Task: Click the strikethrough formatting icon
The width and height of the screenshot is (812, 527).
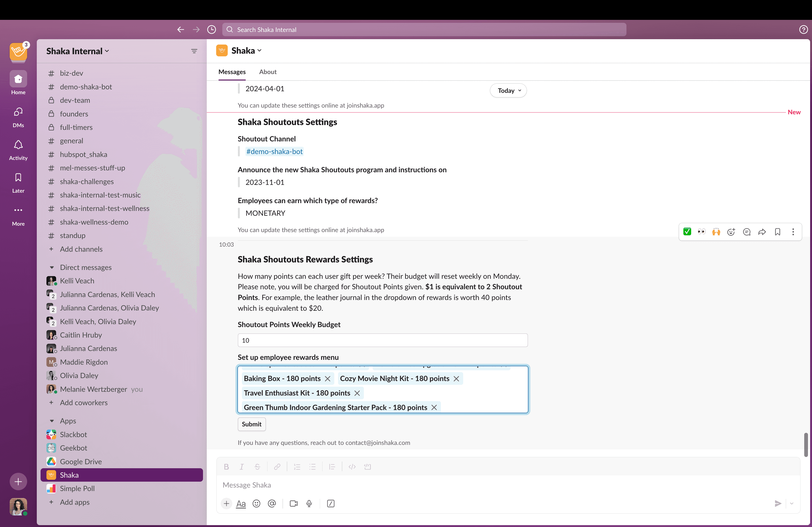Action: click(257, 467)
